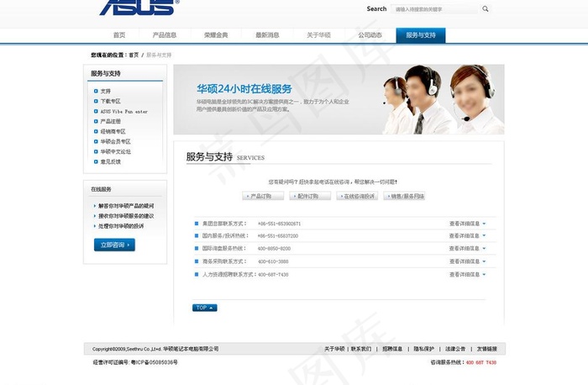Open footer link 招聘信息

point(392,349)
